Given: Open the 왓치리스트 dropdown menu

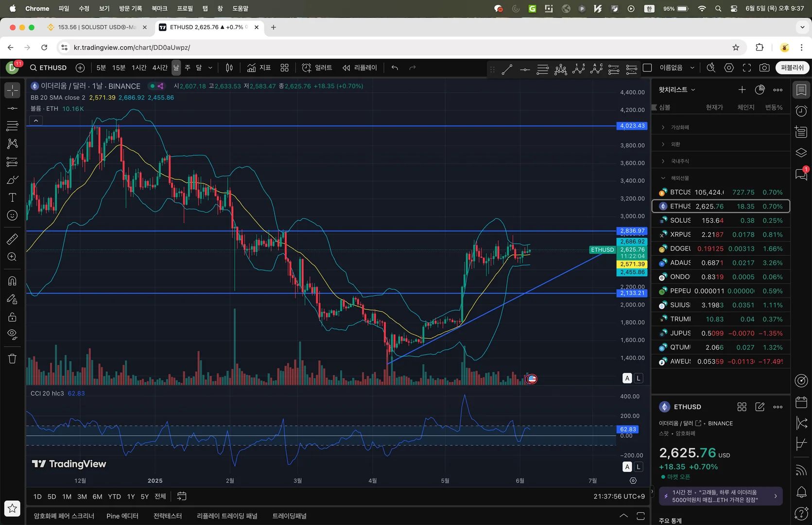Looking at the screenshot, I should [677, 89].
